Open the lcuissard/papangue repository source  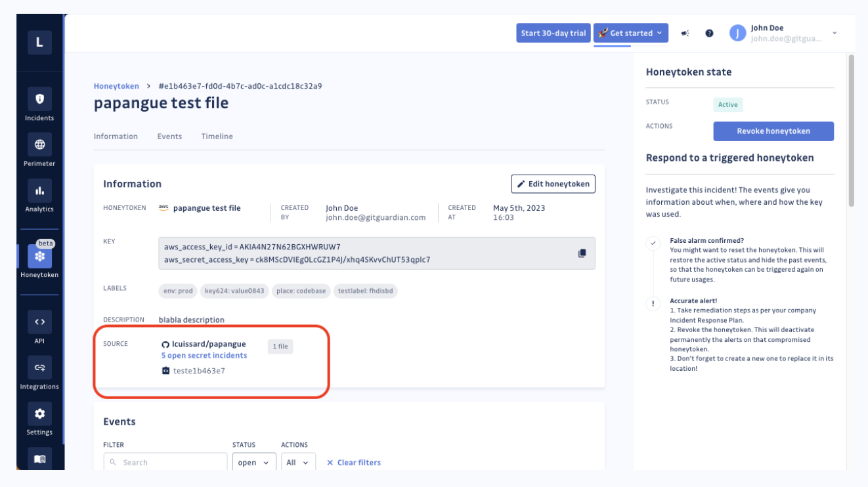click(x=209, y=344)
